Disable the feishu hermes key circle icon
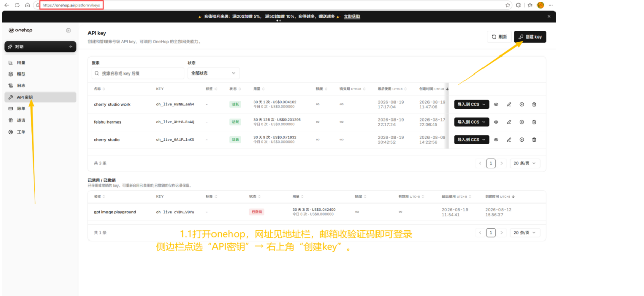This screenshot has width=644, height=296. [x=522, y=122]
